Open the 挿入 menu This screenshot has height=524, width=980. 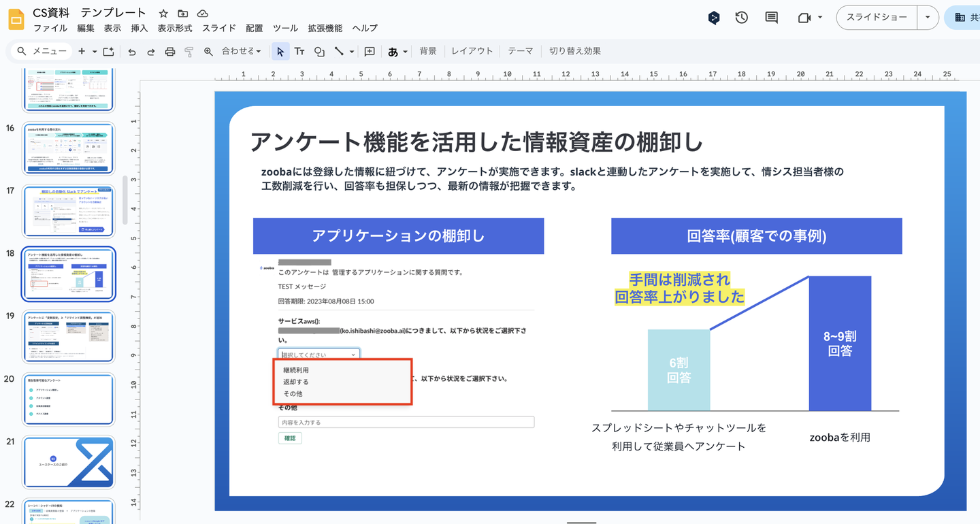tap(139, 28)
